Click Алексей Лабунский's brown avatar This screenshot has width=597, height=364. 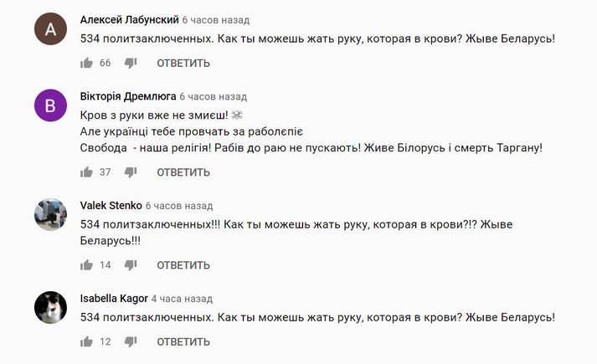tap(50, 30)
